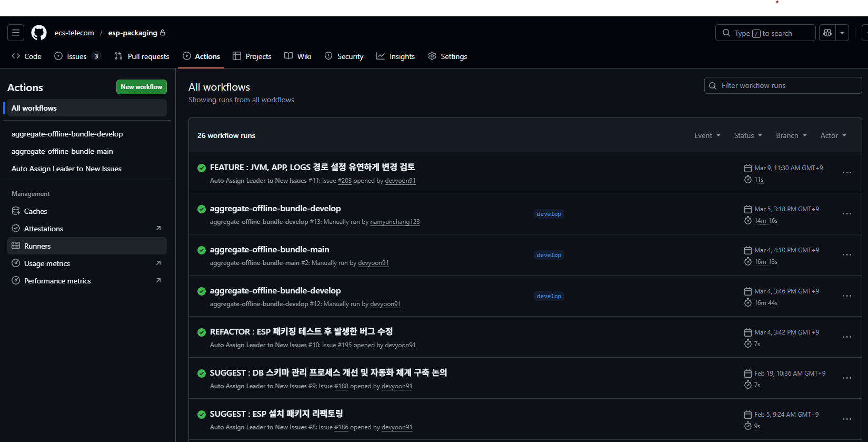Click develop branch label on aggregate-offline-bundle-main run
Image resolution: width=868 pixels, height=442 pixels.
coord(549,255)
